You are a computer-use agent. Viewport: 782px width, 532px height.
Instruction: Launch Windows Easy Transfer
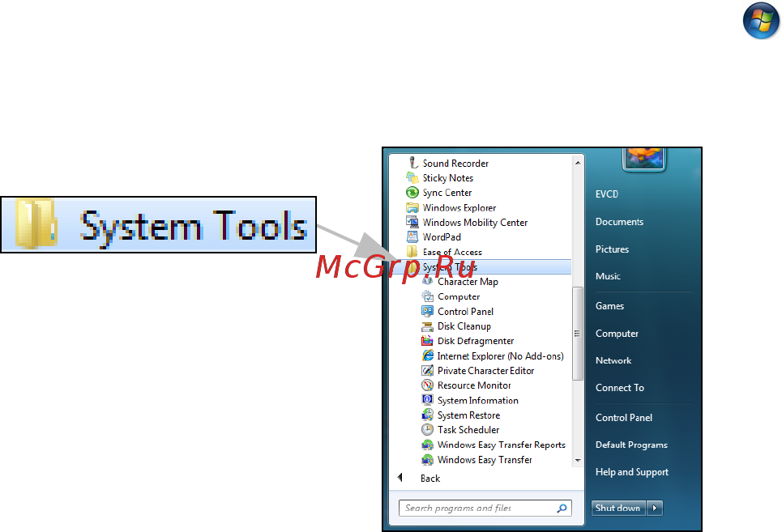click(x=485, y=459)
